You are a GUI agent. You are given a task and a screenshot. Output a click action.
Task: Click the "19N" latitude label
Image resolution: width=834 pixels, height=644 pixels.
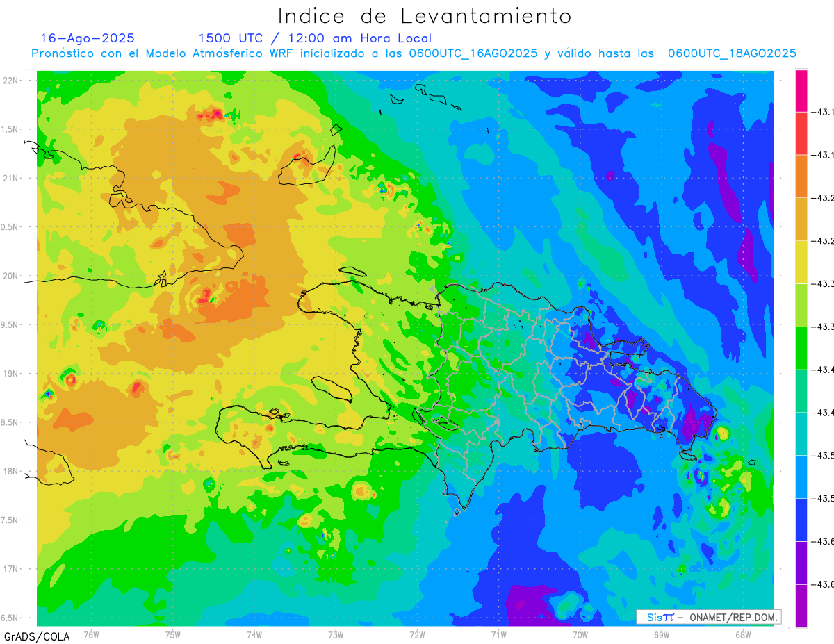(11, 373)
